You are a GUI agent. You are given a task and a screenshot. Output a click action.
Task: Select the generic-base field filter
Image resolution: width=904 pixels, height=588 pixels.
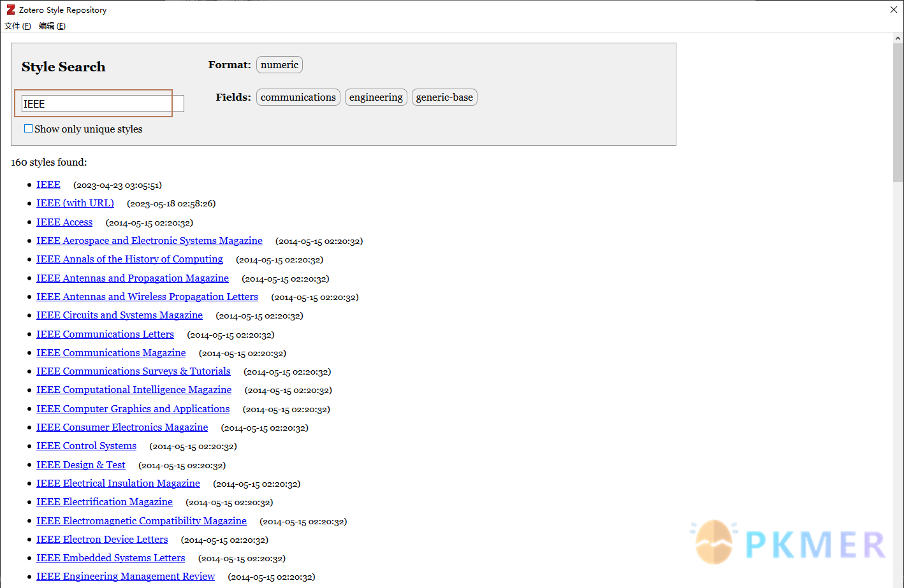pos(444,97)
